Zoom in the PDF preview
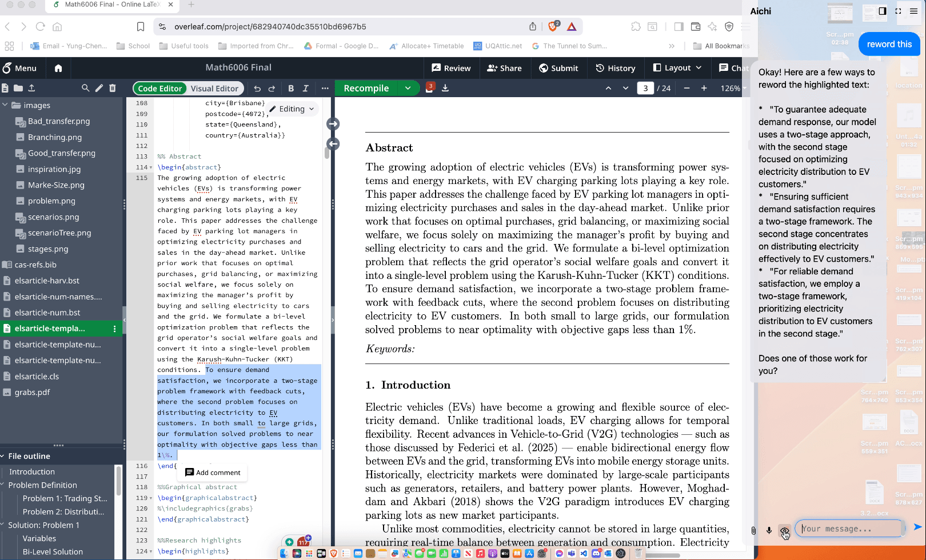Image resolution: width=926 pixels, height=560 pixels. pyautogui.click(x=704, y=88)
